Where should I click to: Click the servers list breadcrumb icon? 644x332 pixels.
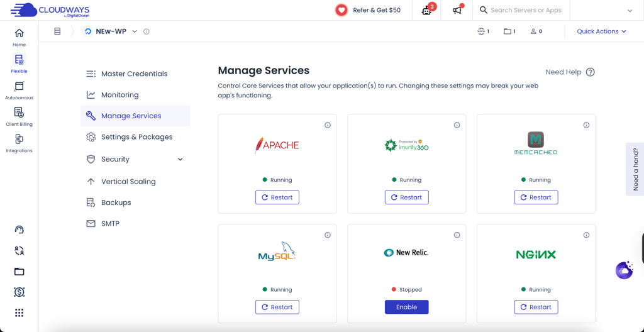pos(57,31)
